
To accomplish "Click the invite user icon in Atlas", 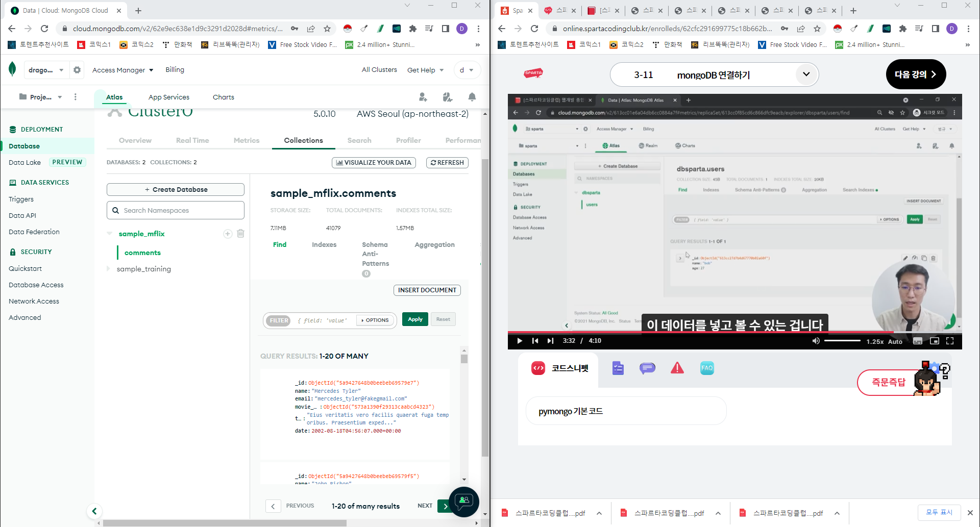I will click(x=423, y=97).
